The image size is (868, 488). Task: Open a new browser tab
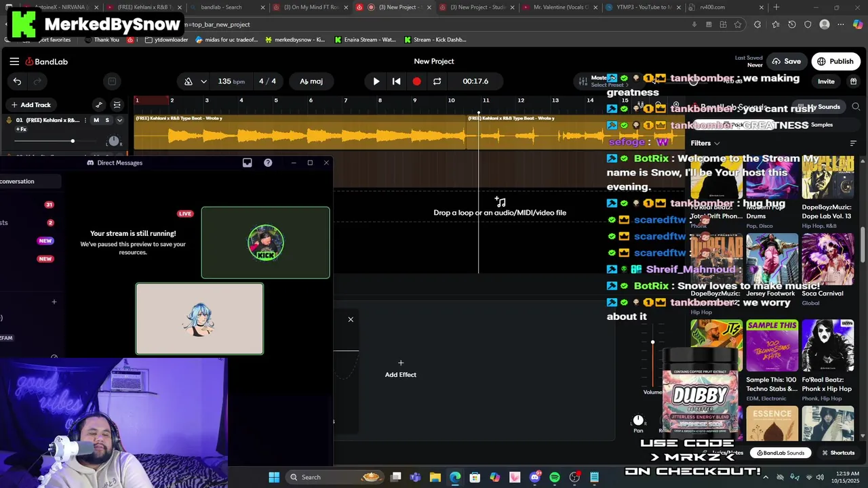(776, 7)
